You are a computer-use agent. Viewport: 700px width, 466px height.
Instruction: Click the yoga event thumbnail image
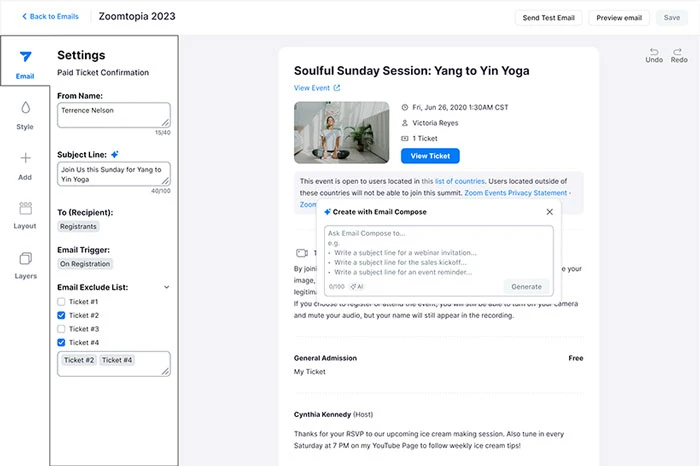coord(340,132)
